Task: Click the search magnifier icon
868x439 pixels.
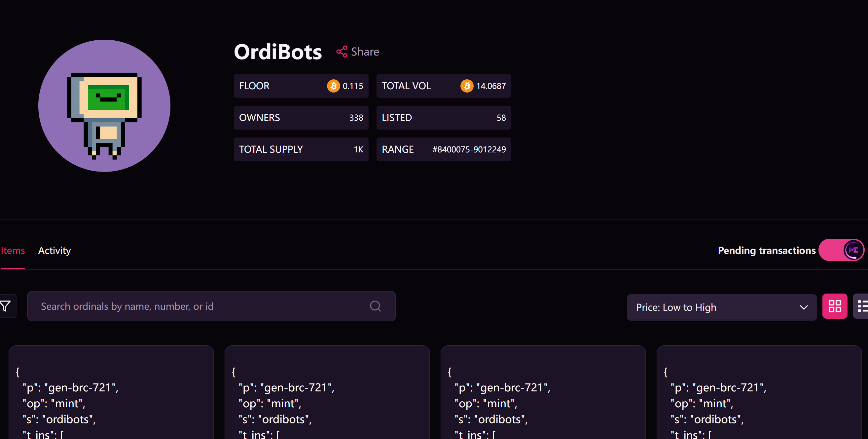Action: [375, 306]
